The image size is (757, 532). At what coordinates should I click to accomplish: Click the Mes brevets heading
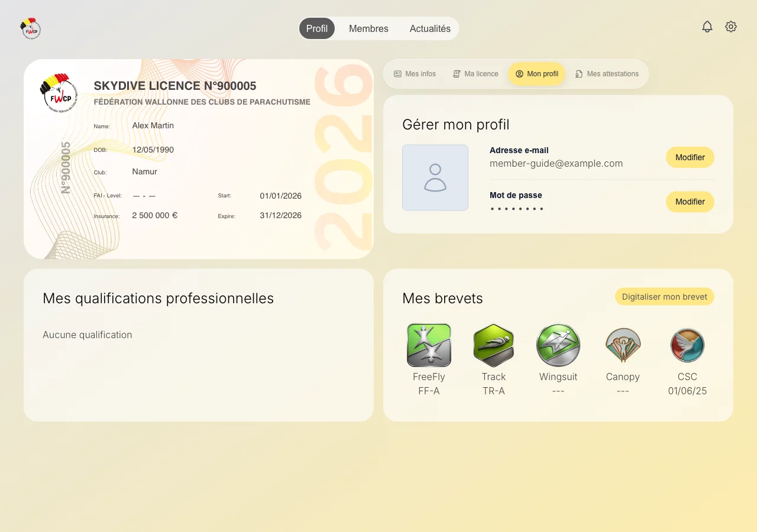442,299
